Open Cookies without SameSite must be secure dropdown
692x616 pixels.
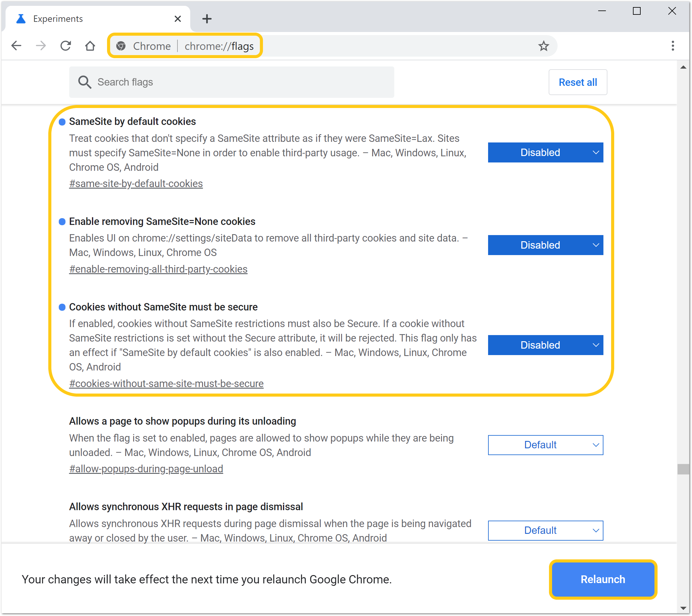[545, 345]
